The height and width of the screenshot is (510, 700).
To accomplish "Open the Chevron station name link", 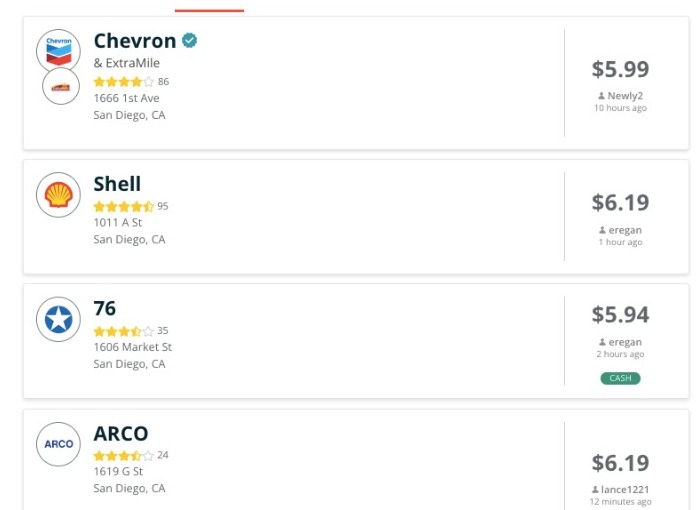I will pyautogui.click(x=134, y=41).
